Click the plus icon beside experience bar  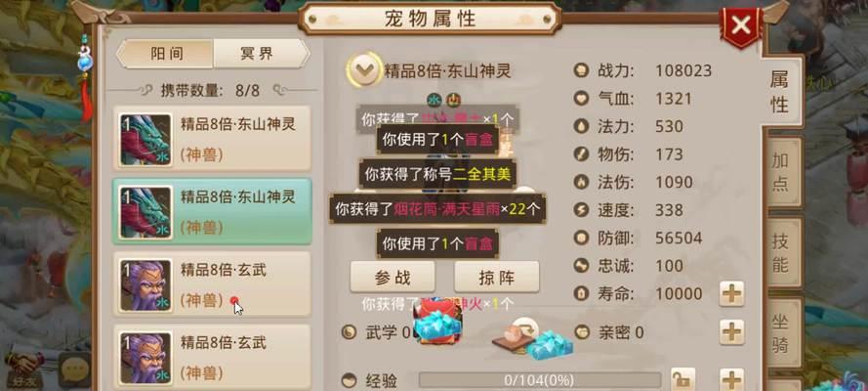point(731,380)
